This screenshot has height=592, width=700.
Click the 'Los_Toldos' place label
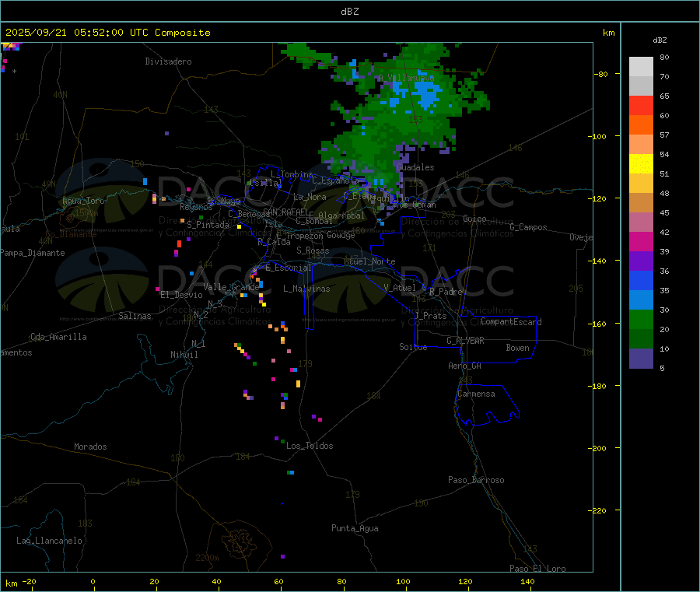click(310, 446)
